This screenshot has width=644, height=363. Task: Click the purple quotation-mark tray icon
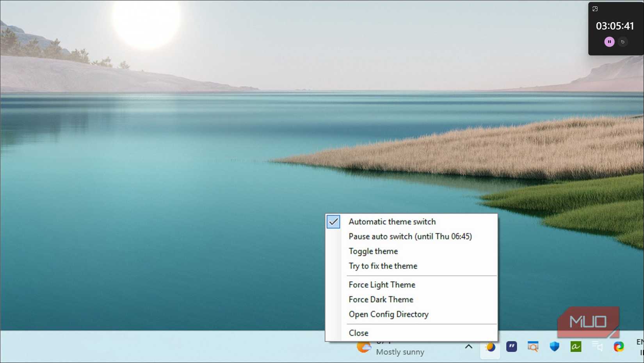(x=512, y=347)
